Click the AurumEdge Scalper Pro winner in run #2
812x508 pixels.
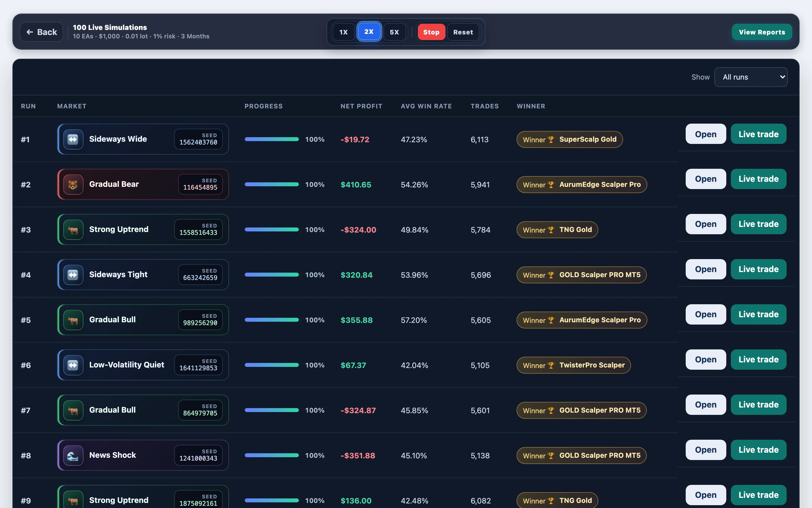(x=581, y=185)
